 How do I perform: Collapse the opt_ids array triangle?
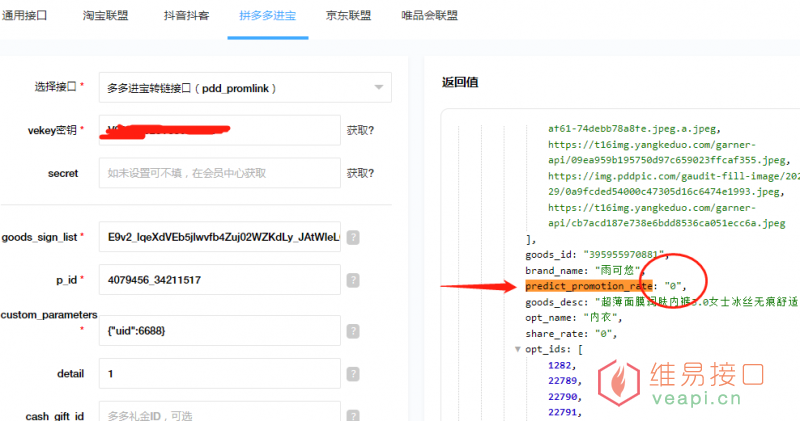click(x=517, y=350)
